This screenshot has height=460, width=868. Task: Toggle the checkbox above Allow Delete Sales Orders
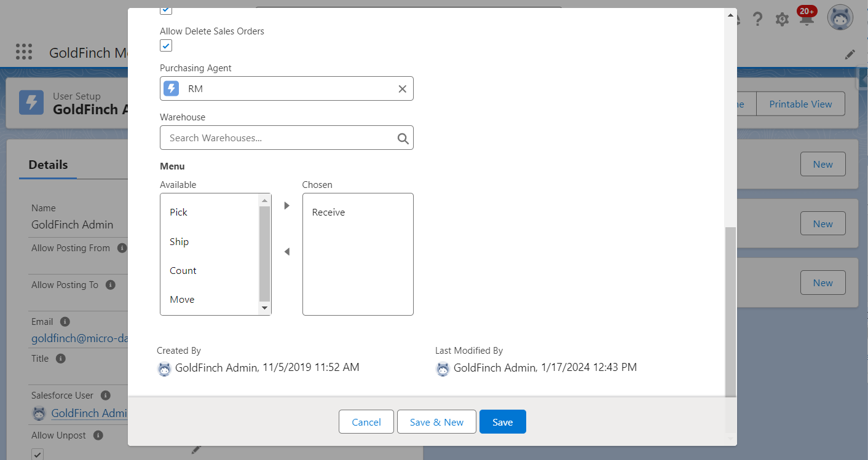pos(166,10)
